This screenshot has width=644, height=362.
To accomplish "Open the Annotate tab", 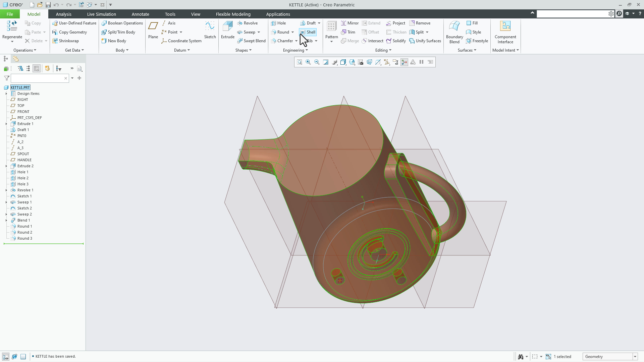I will point(140,14).
